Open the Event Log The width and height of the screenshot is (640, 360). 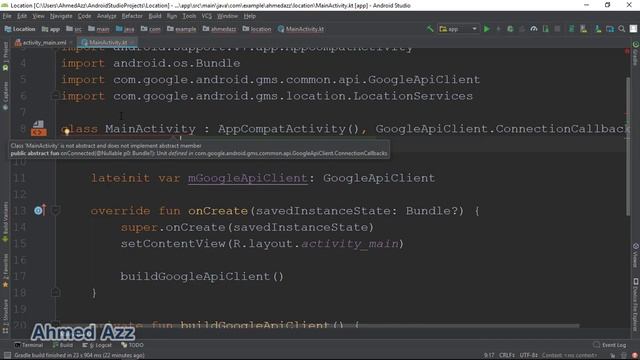pos(609,345)
